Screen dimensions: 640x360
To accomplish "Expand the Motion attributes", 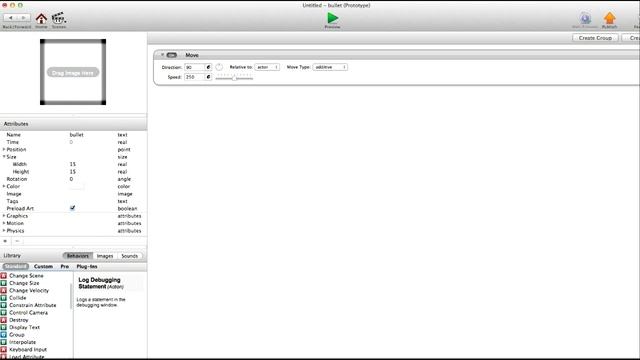I will 4,223.
